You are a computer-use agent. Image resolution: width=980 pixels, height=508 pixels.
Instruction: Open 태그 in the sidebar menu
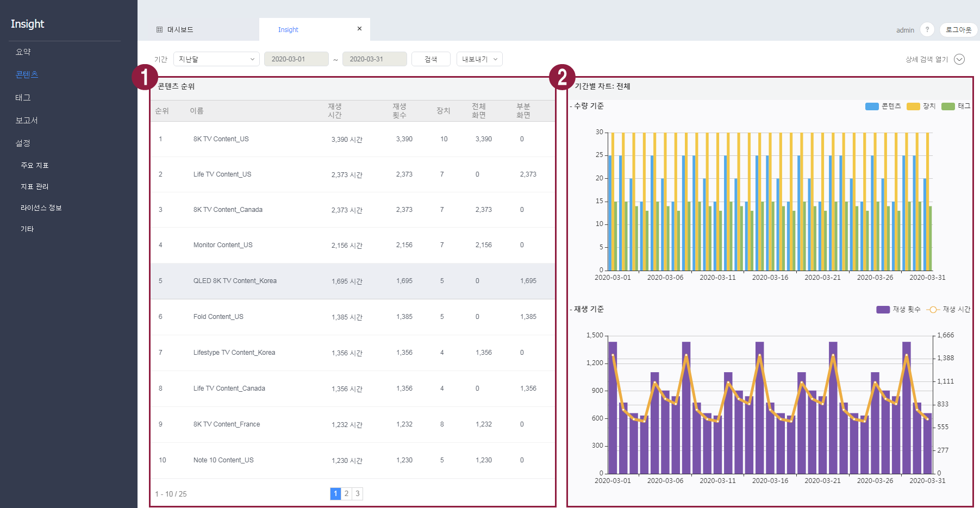coord(23,98)
